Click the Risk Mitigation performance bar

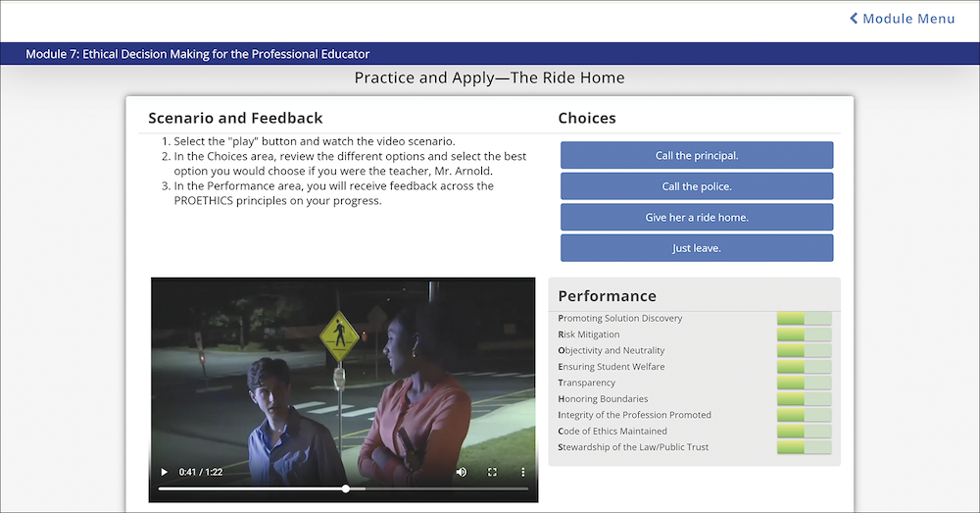coord(804,334)
